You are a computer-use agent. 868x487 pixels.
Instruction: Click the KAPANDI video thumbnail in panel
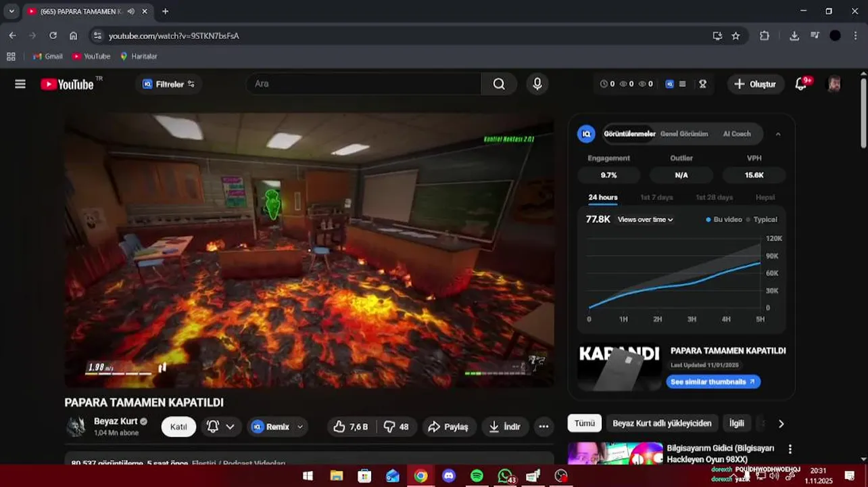619,367
